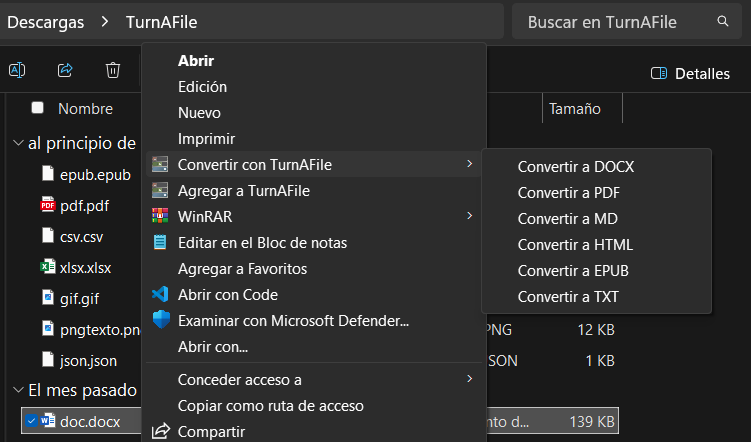Sort by the Nombre column header

pos(85,109)
